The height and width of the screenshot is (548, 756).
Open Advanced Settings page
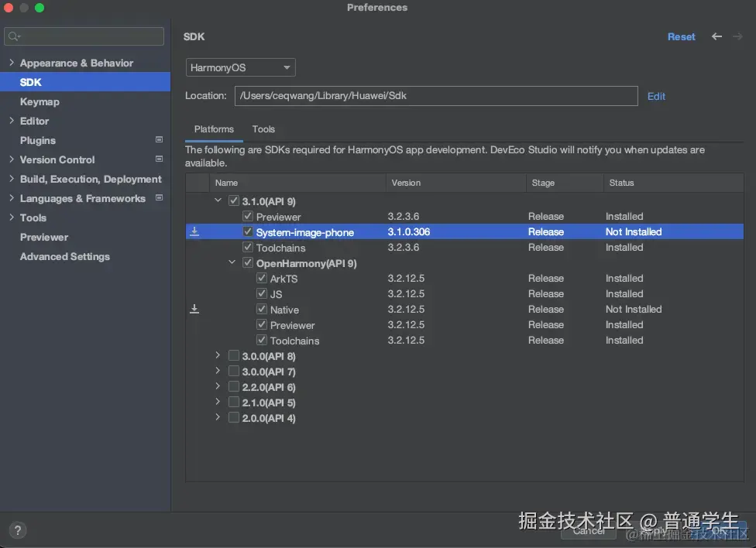point(64,256)
